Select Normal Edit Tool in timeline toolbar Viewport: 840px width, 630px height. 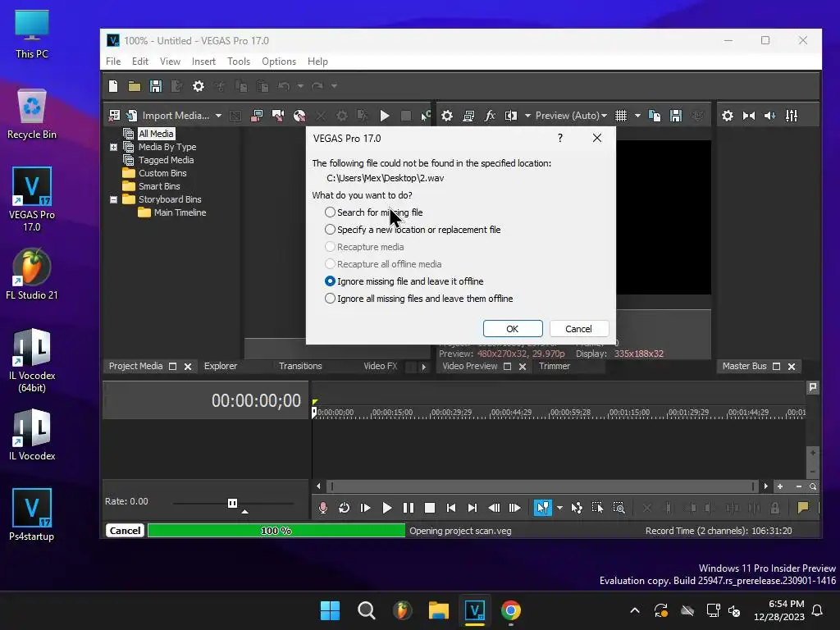pos(543,508)
